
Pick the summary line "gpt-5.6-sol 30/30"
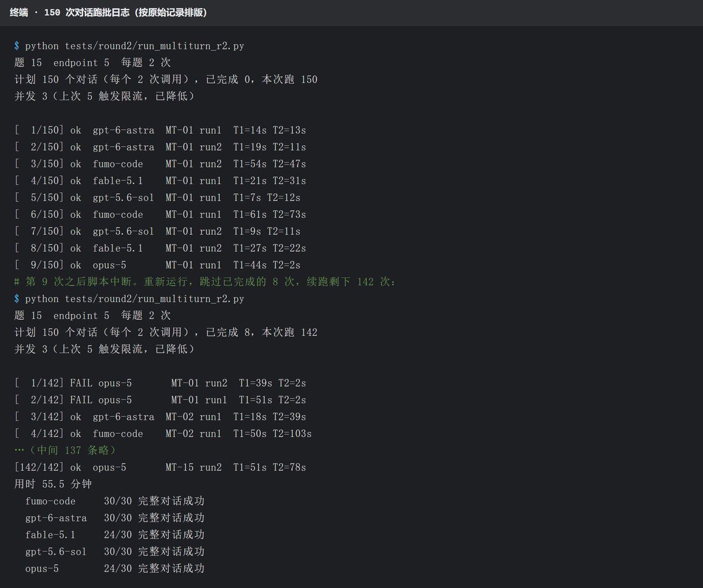point(115,552)
